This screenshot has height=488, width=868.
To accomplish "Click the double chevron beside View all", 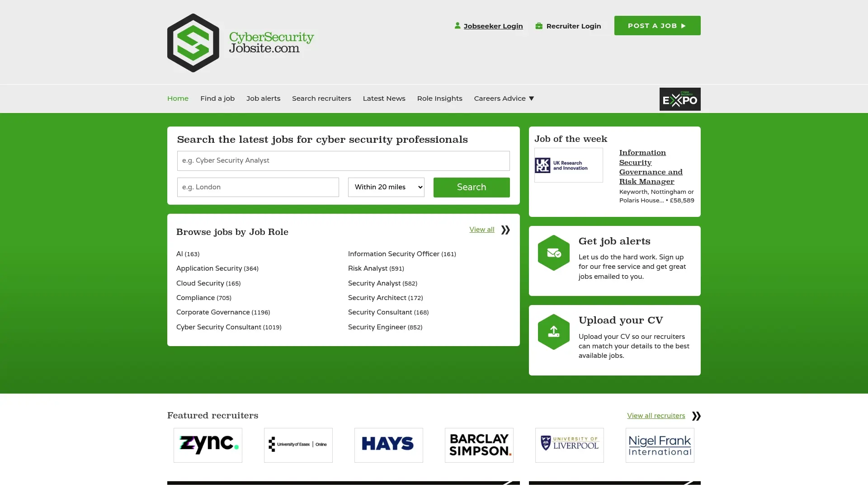I will click(x=505, y=230).
